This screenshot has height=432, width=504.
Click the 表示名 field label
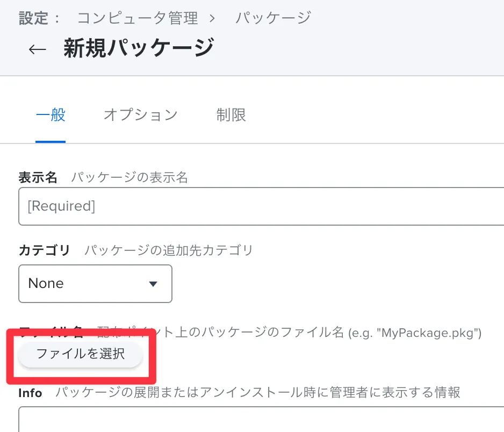38,178
